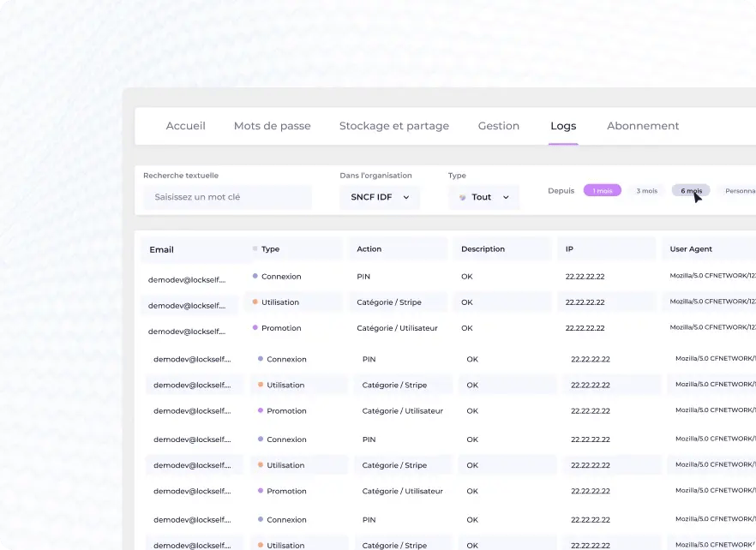
Task: Expand the Type dropdown showing Tout
Action: click(x=484, y=197)
